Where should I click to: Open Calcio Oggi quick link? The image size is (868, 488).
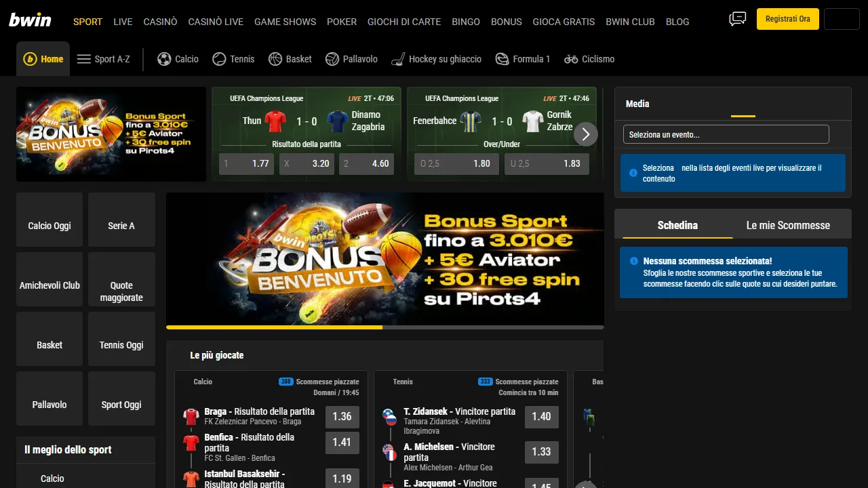[x=50, y=220]
